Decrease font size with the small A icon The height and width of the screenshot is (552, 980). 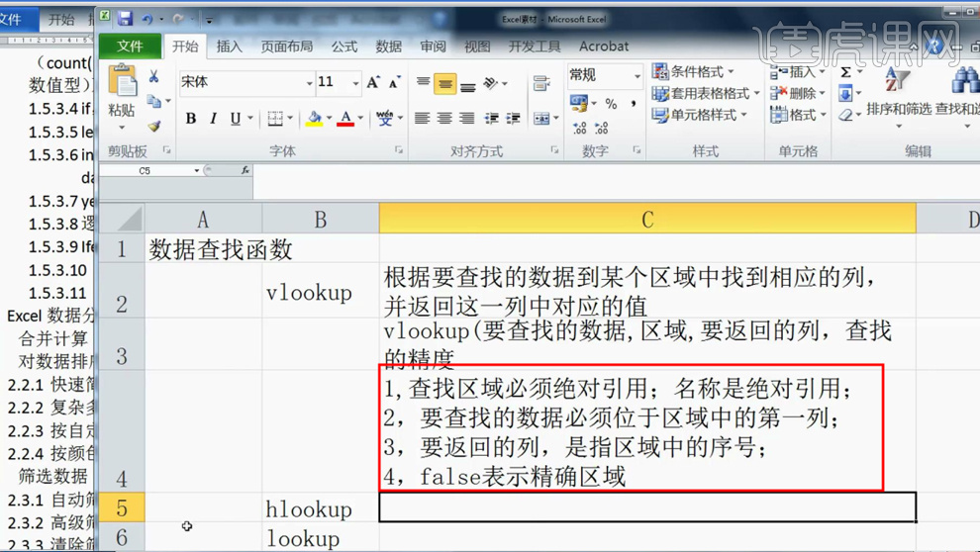(394, 82)
